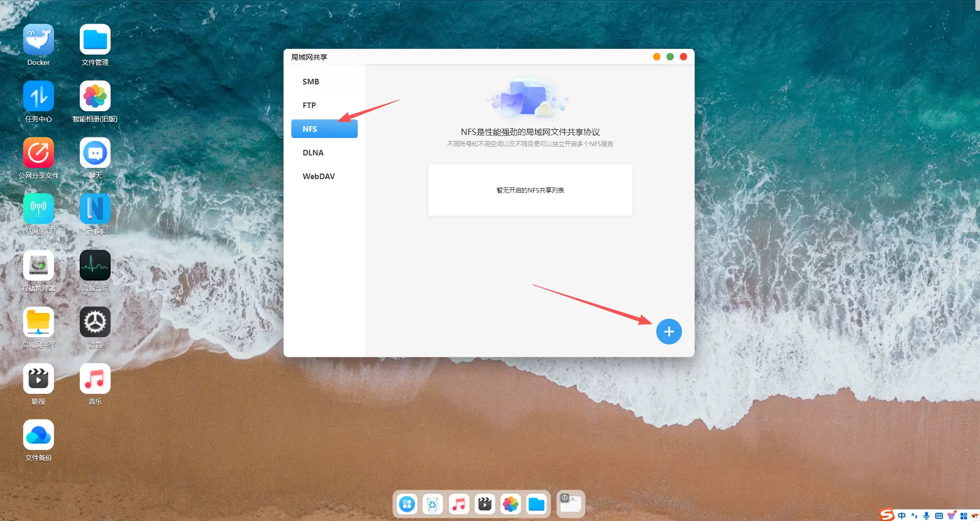Open the 公网分享文件 desktop icon
This screenshot has width=980, height=521.
point(39,153)
